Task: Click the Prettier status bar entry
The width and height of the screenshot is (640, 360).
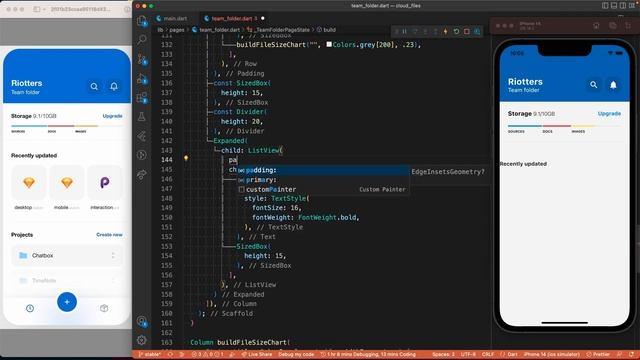Action: [x=598, y=354]
